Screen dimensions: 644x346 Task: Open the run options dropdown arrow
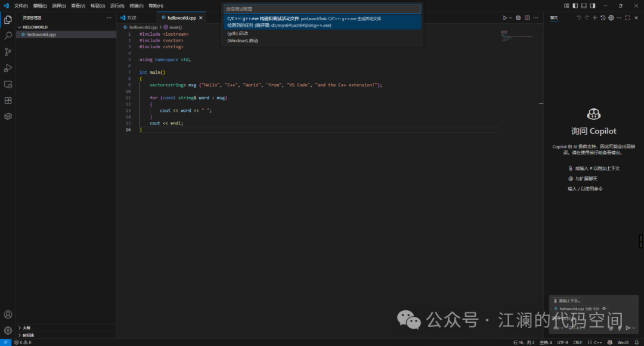(510, 18)
